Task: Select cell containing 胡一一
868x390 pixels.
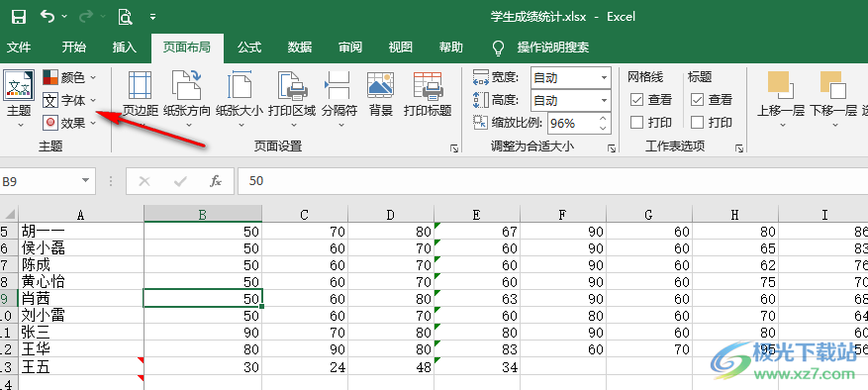Action: tap(81, 232)
